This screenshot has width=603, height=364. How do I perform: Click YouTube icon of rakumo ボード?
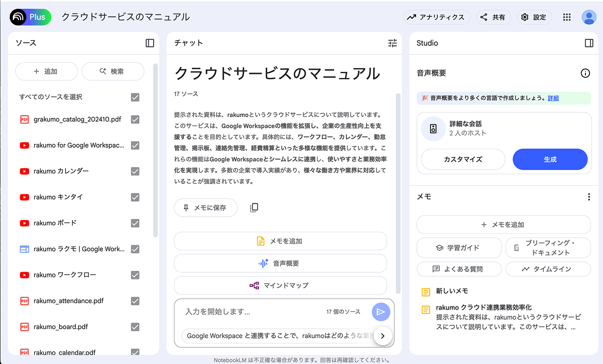[25, 223]
